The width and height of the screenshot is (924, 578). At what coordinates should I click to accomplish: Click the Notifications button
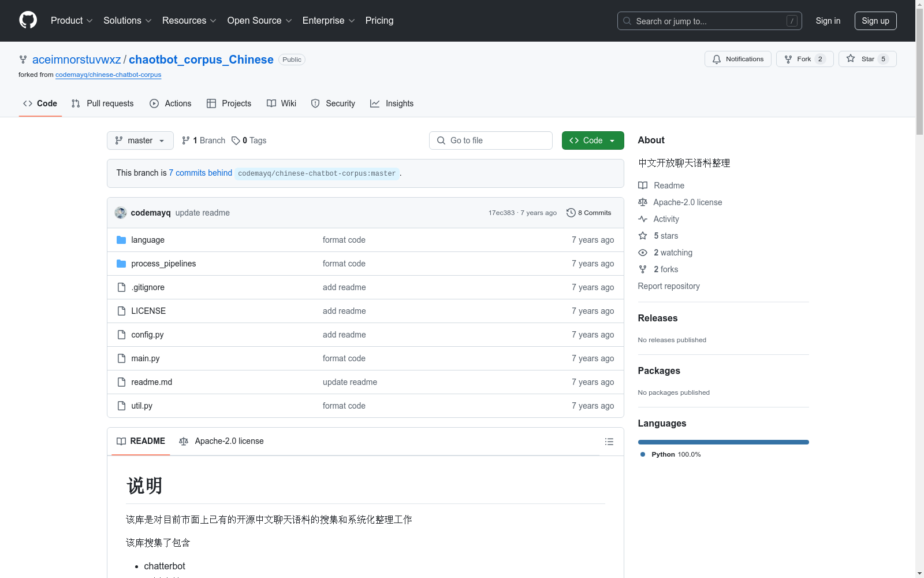click(738, 59)
